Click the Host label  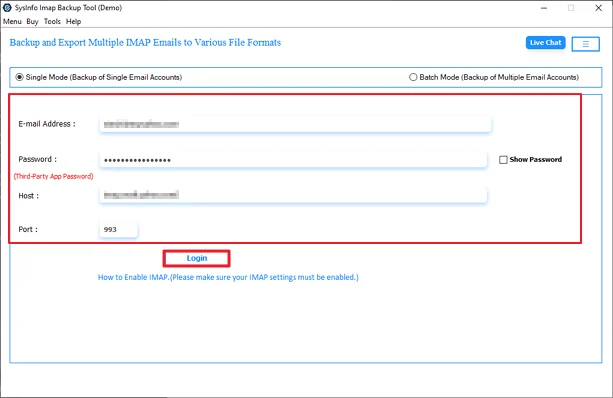pos(29,196)
